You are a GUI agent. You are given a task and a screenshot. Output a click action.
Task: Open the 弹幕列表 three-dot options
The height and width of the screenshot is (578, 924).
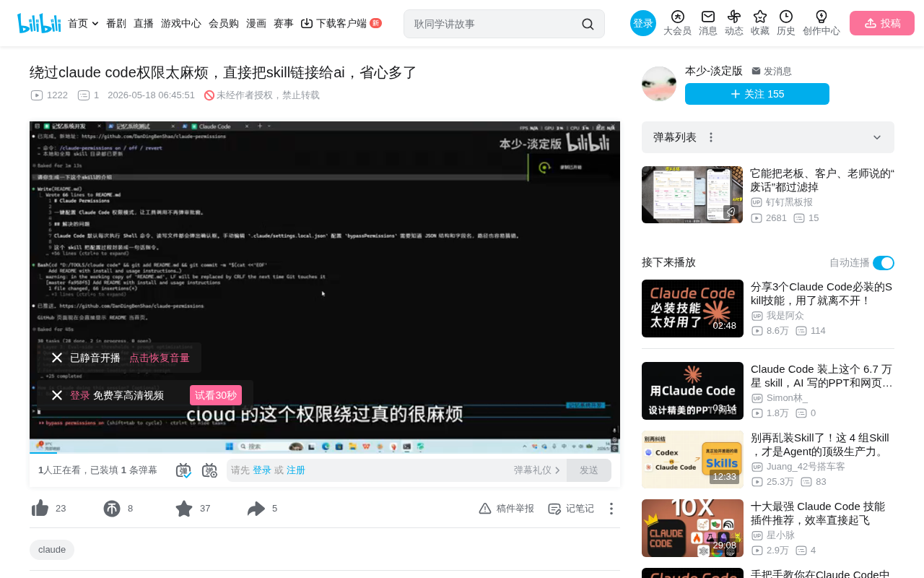click(x=711, y=137)
